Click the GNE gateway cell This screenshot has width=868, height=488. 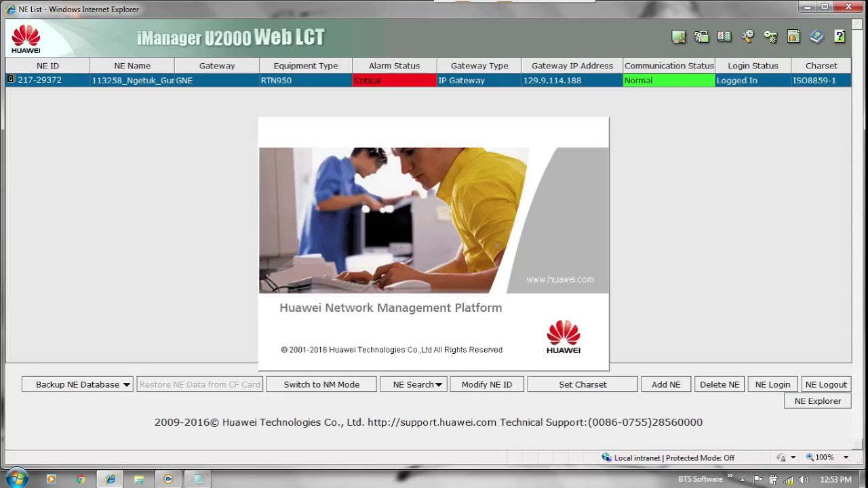point(217,80)
